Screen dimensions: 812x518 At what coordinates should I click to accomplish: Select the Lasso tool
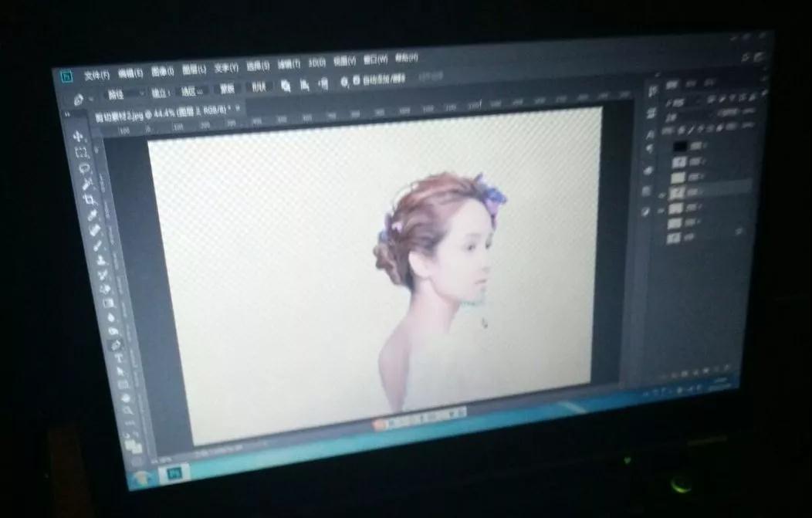(84, 168)
